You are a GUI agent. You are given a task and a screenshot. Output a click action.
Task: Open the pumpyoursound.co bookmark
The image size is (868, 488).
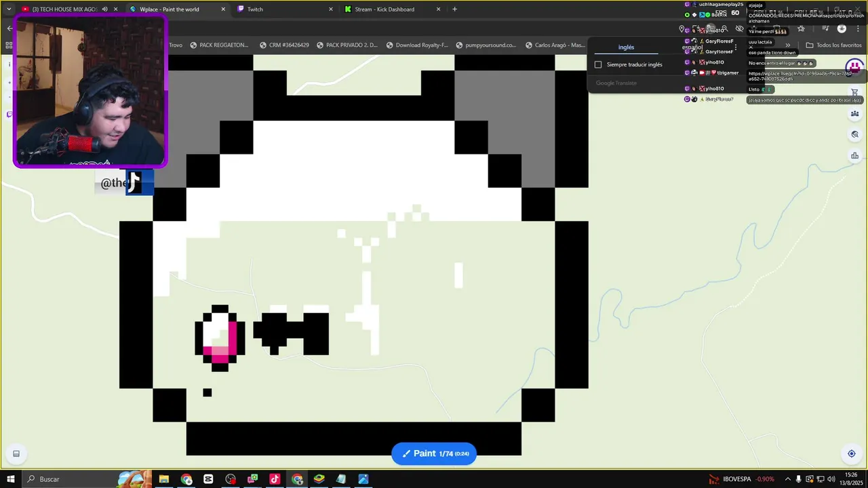tap(486, 45)
